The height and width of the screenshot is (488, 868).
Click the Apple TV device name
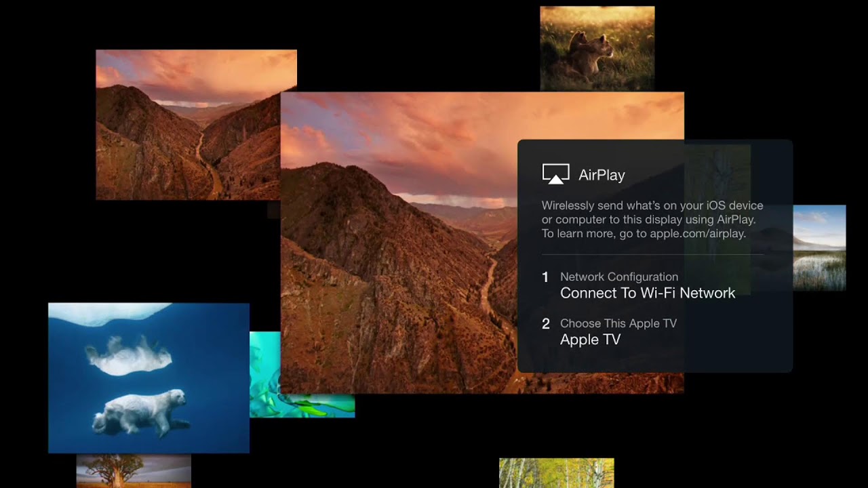coord(590,340)
